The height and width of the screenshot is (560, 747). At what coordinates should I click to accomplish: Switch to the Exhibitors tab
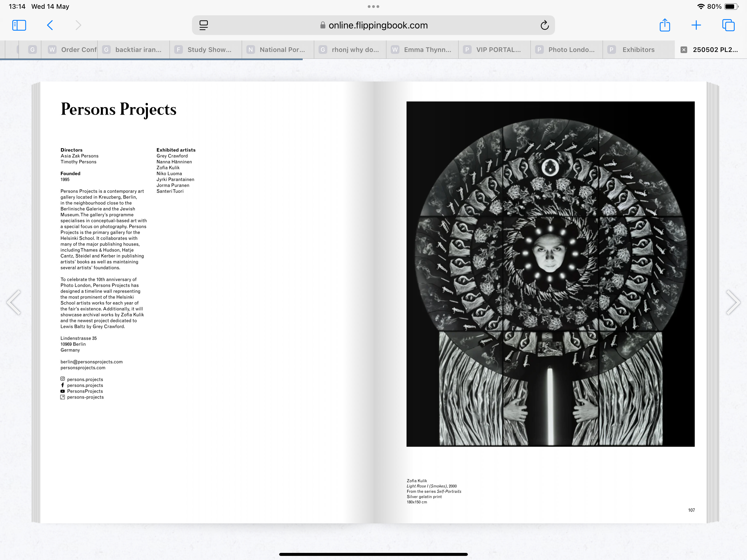[639, 50]
